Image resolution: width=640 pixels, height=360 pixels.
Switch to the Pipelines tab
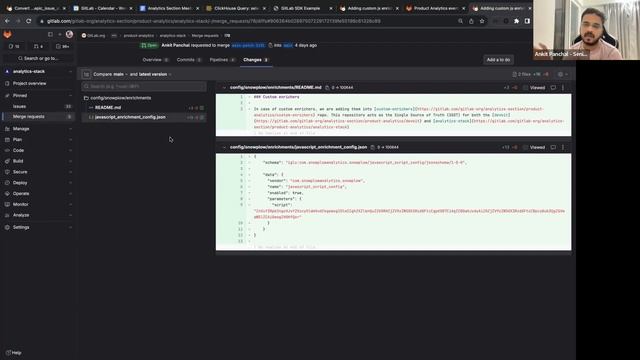(x=222, y=60)
